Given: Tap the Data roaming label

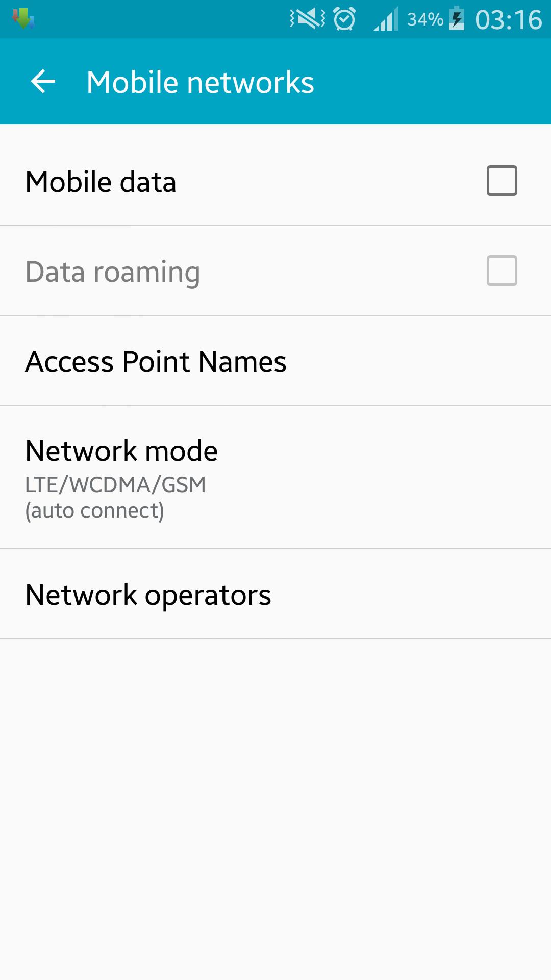Looking at the screenshot, I should 112,272.
